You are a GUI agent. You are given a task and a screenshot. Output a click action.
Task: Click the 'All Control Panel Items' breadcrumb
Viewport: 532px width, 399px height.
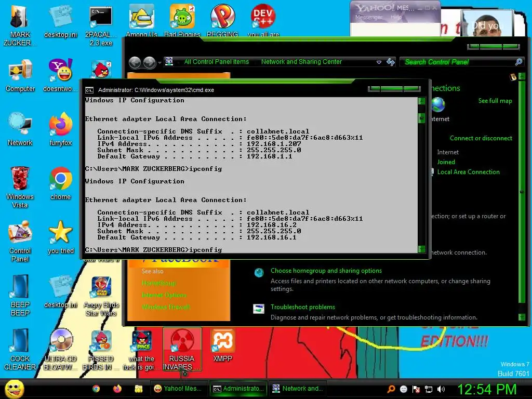click(x=217, y=62)
